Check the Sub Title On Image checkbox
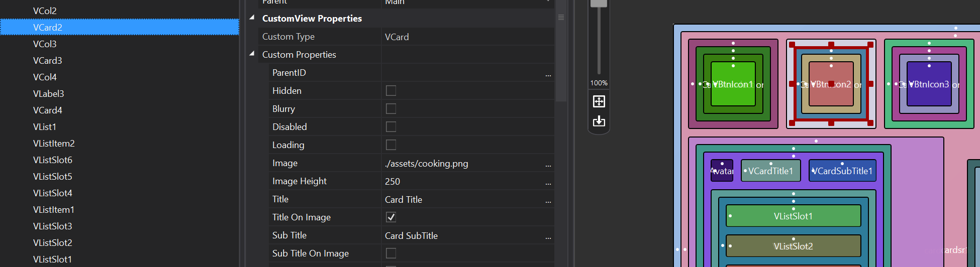The height and width of the screenshot is (267, 980). (391, 253)
